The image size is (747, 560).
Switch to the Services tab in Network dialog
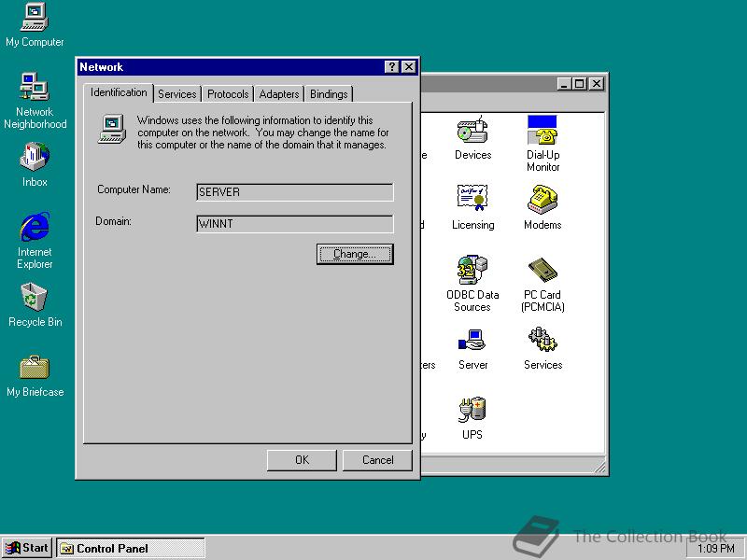[176, 94]
